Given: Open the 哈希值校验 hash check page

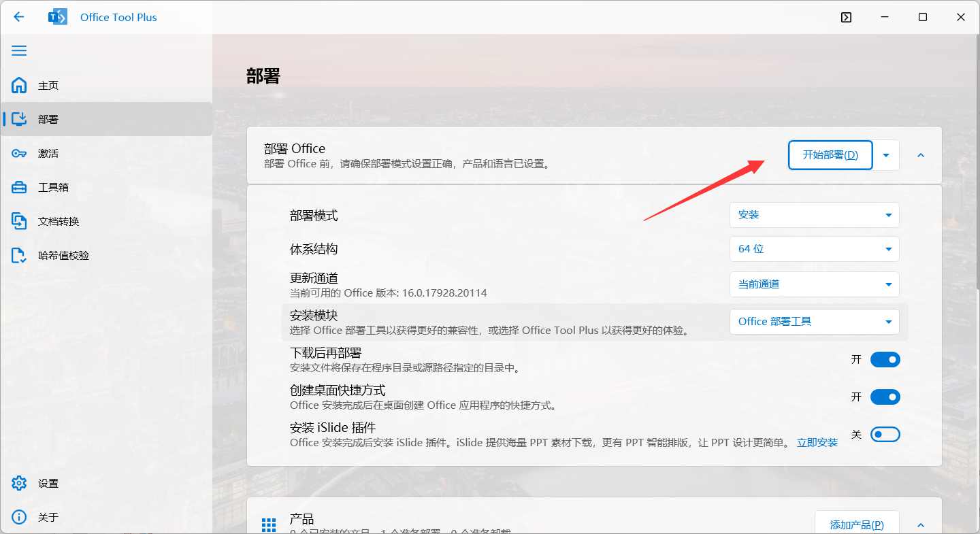Looking at the screenshot, I should [63, 256].
